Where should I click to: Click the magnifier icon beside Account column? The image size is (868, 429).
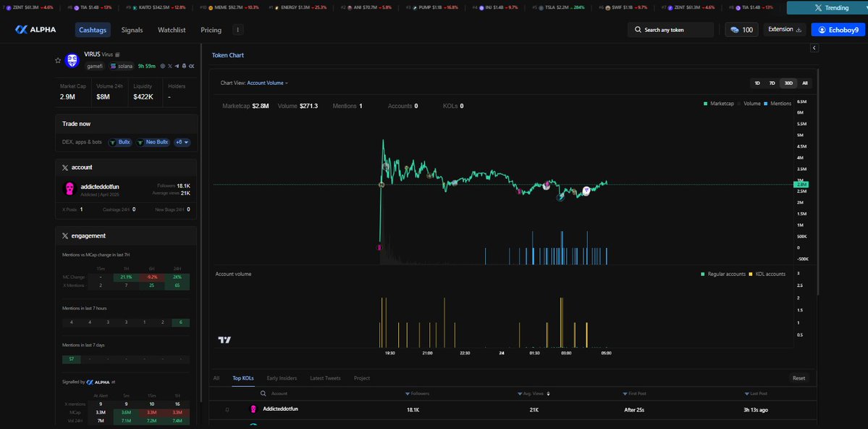click(x=264, y=393)
